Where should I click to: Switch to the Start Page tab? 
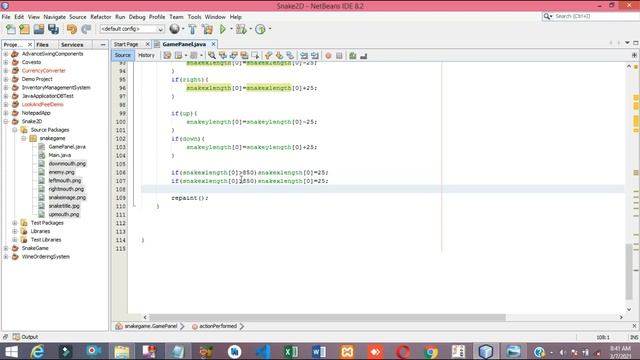126,44
